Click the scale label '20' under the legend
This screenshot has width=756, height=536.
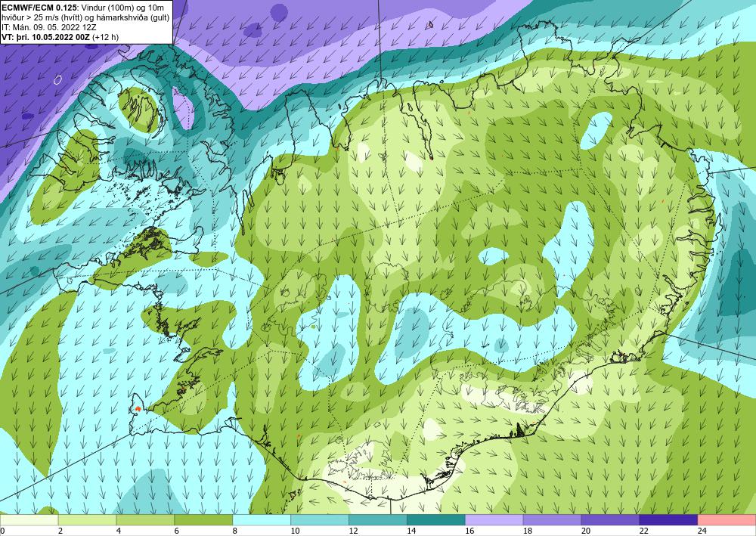[x=586, y=531]
